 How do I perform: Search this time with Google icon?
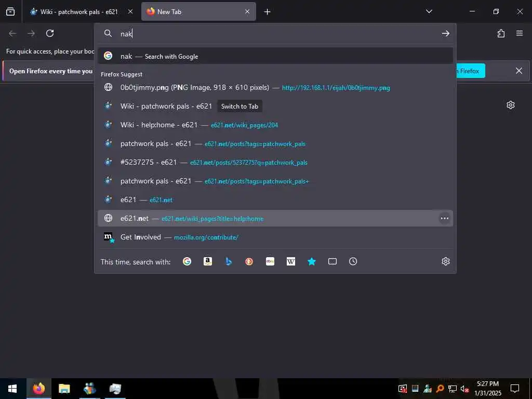coord(187,262)
